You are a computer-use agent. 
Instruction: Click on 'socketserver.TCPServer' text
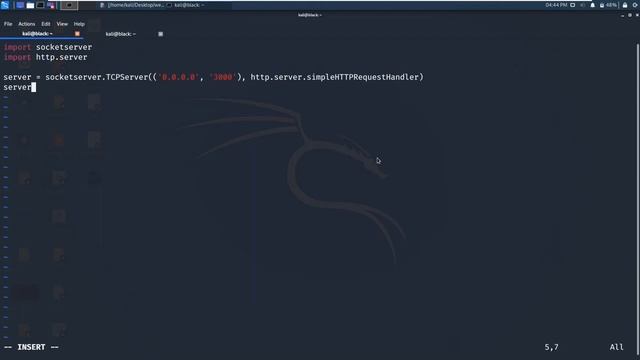point(96,77)
